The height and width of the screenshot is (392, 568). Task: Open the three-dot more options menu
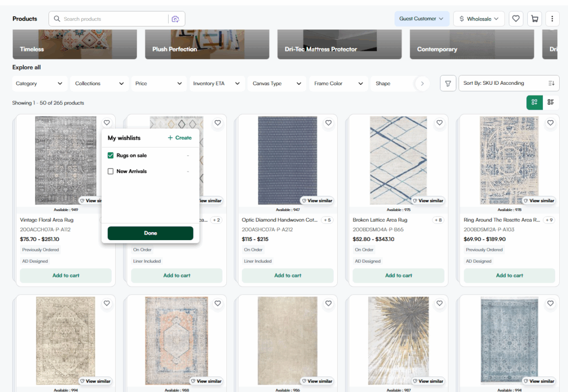point(552,19)
